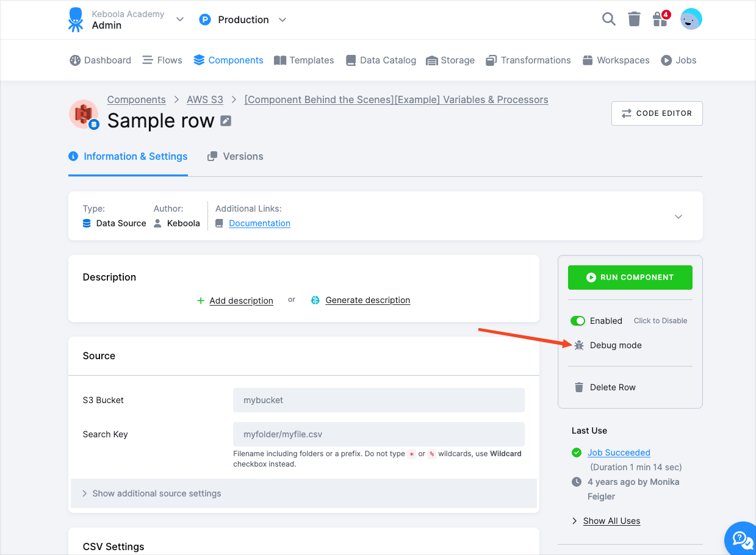The height and width of the screenshot is (555, 756).
Task: Open the support chat bubble
Action: coord(741,539)
